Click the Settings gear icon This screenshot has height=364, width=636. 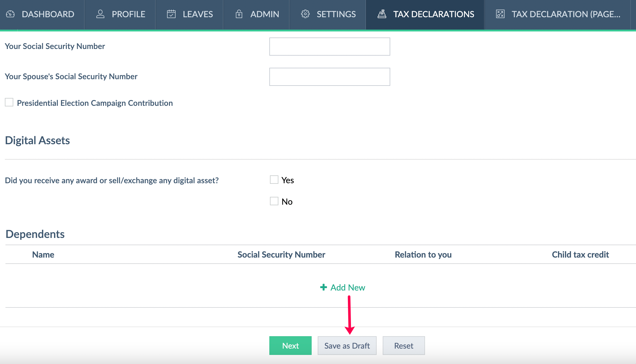(x=305, y=14)
